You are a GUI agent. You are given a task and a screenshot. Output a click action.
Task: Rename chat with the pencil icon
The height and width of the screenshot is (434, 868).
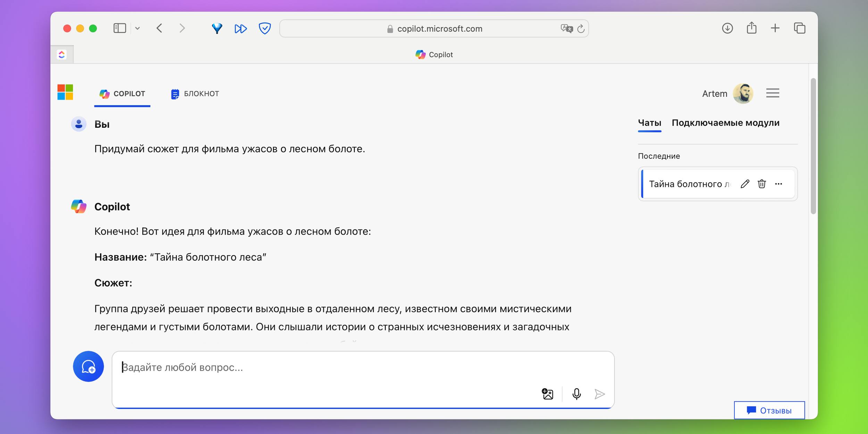coord(745,184)
